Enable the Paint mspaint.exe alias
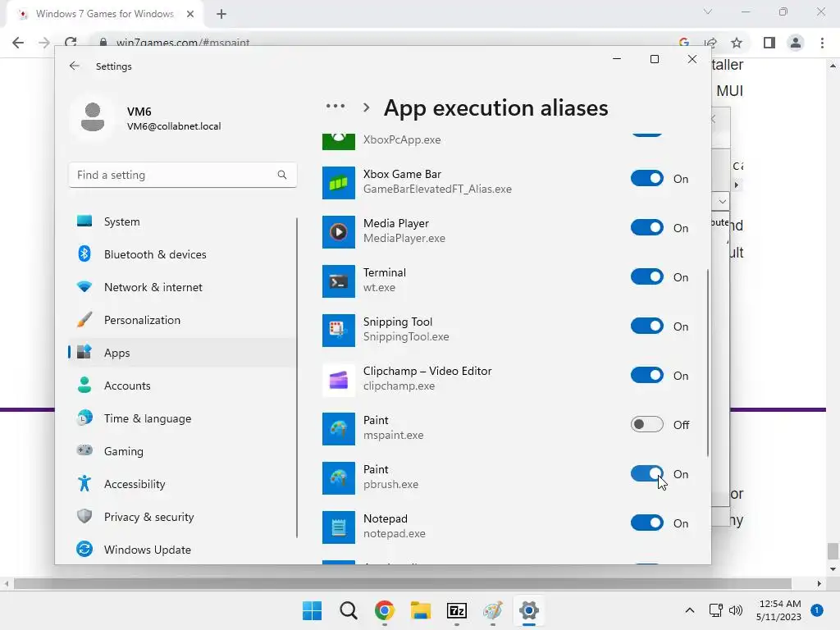The height and width of the screenshot is (630, 840). (x=646, y=425)
